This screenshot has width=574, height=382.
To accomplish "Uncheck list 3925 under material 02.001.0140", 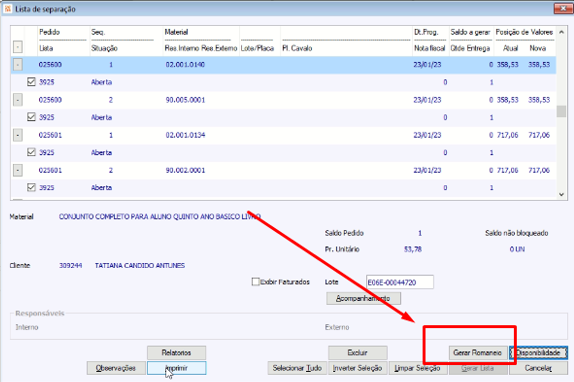I will click(x=31, y=82).
